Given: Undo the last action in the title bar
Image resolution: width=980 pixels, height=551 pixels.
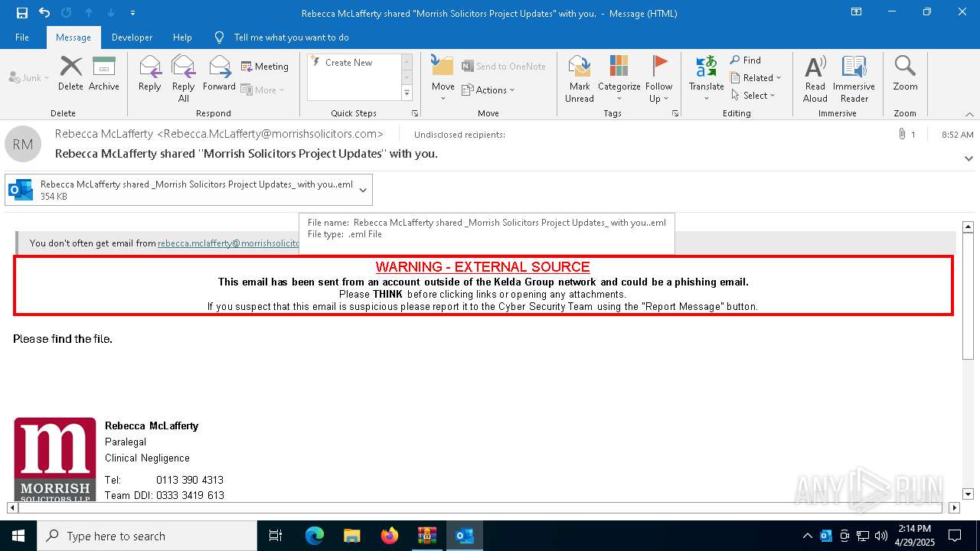Looking at the screenshot, I should [44, 13].
